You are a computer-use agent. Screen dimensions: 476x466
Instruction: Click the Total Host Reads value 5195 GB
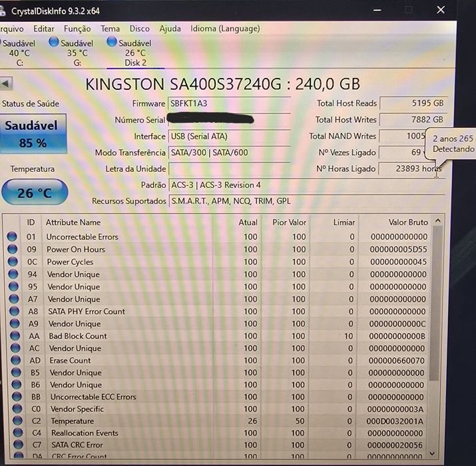413,103
